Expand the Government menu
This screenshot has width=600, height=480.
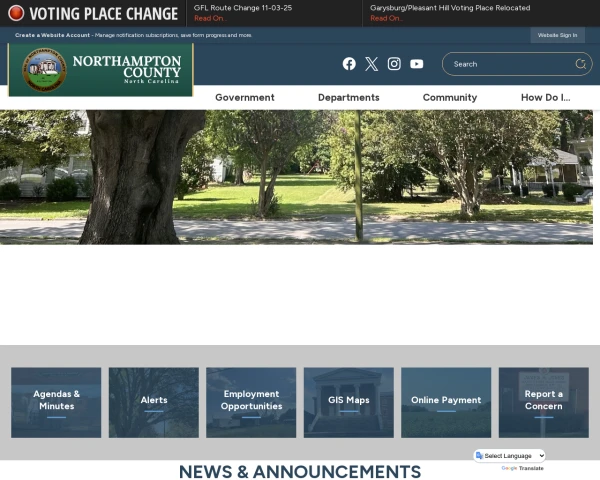244,97
